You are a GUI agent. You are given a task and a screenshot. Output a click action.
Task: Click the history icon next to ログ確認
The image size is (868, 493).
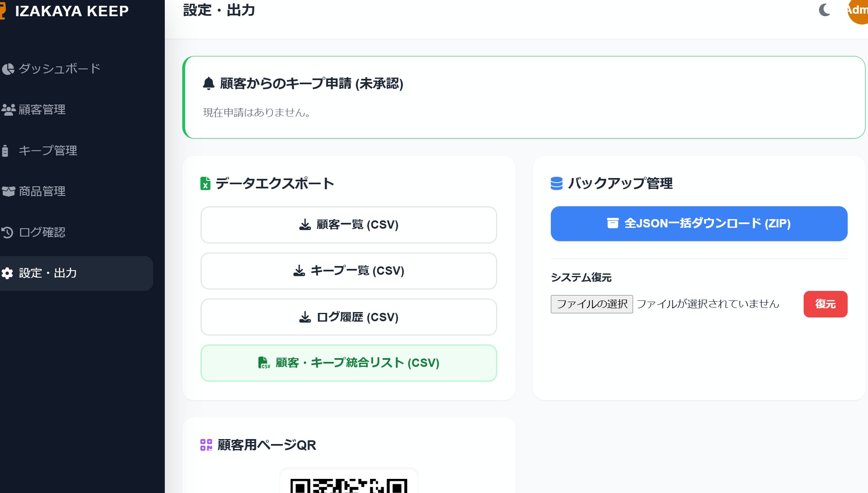click(7, 232)
